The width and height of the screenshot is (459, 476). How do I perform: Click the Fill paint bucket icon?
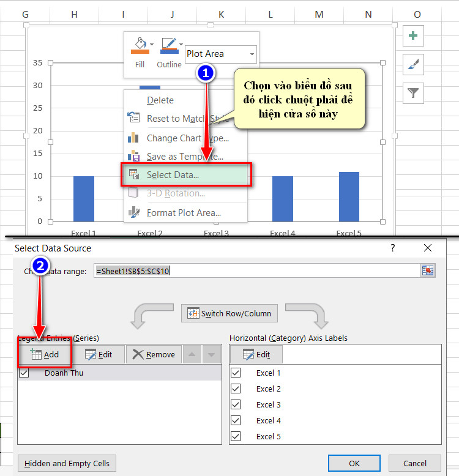(140, 46)
